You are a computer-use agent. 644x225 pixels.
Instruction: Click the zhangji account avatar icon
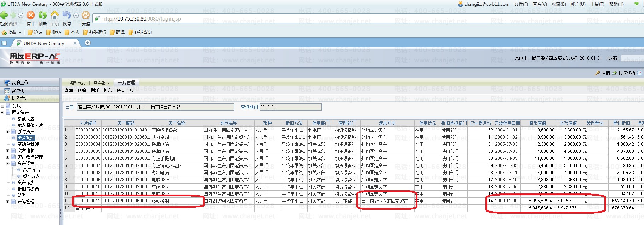460,4
